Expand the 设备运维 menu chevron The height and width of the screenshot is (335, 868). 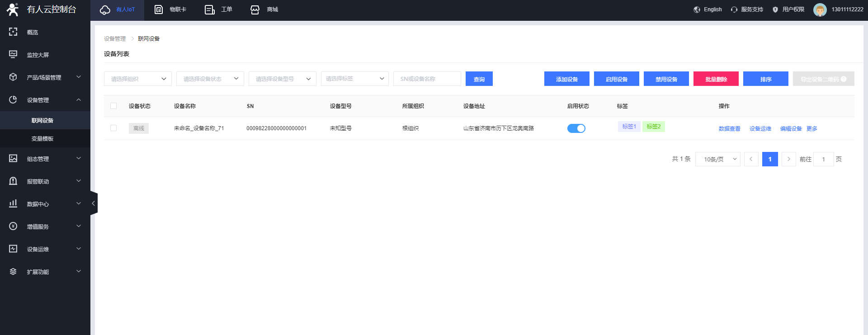pyautogui.click(x=79, y=249)
